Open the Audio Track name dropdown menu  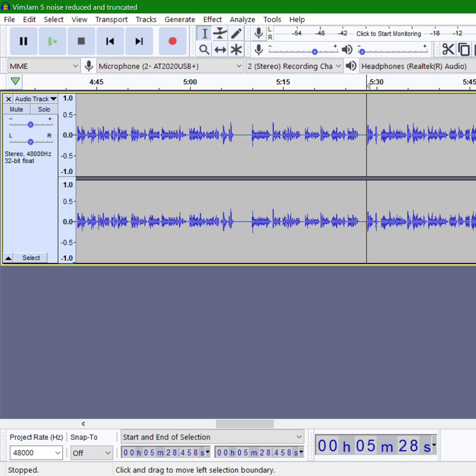click(x=36, y=99)
